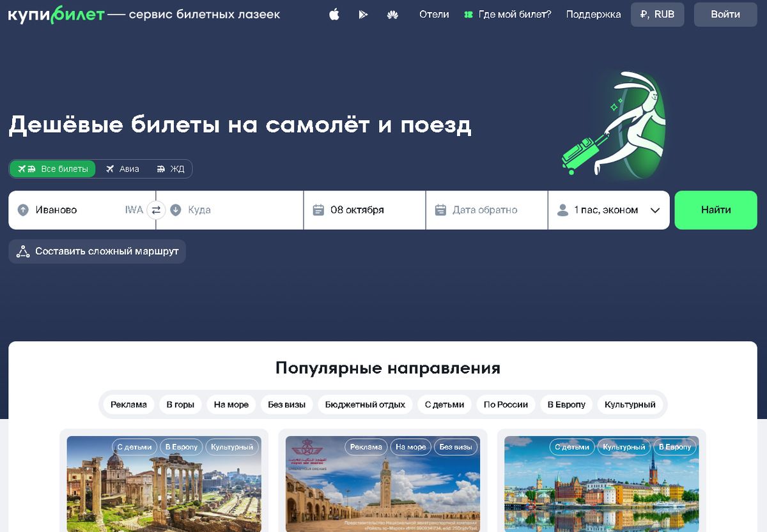The image size is (767, 532).
Task: Filter destinations by С детьми chip
Action: point(445,404)
